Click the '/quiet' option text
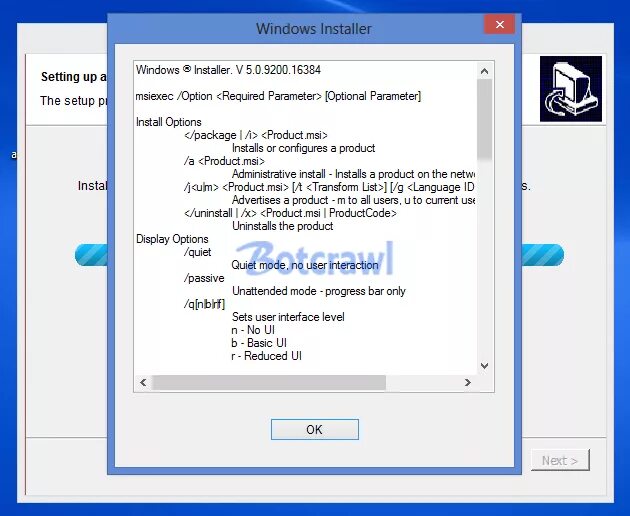The height and width of the screenshot is (516, 630). tap(197, 252)
